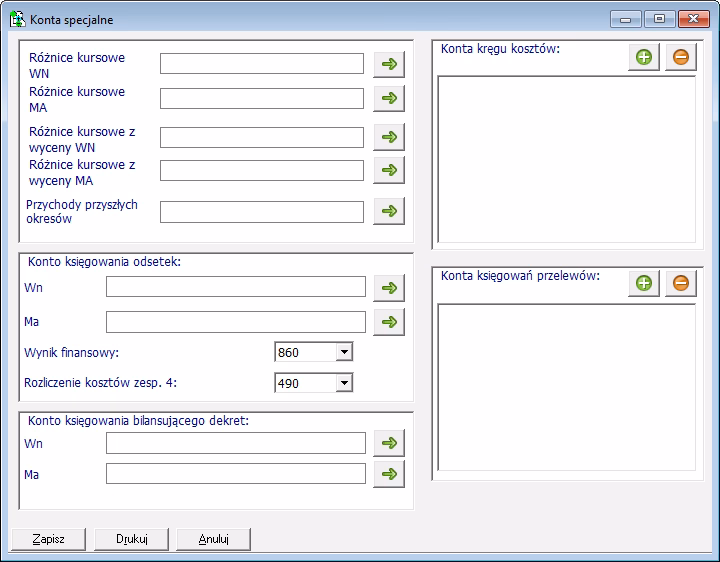
Task: Remove account from Konta księgowań przelewów
Action: pos(680,284)
